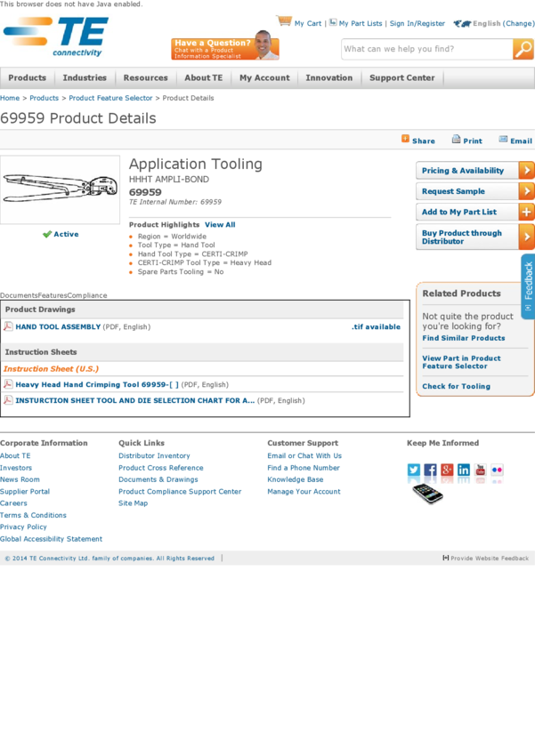The image size is (535, 756).
Task: Open Heavy Head Hand Crimping Tool 69959 link
Action: pyautogui.click(x=97, y=384)
